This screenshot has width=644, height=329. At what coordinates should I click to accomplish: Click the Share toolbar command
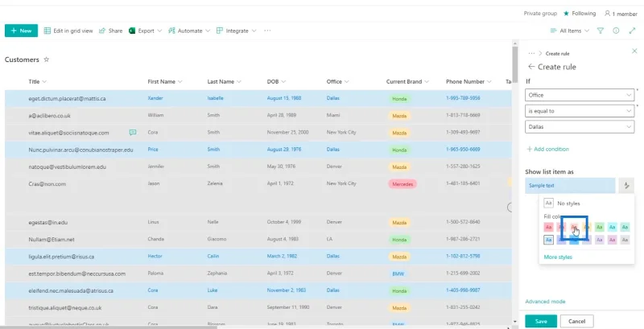[x=110, y=31]
